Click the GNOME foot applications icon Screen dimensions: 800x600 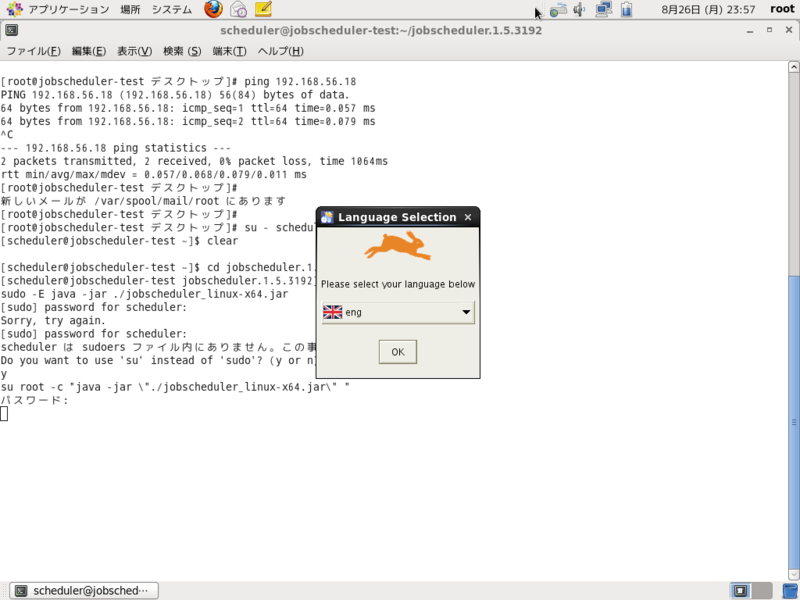[x=15, y=9]
